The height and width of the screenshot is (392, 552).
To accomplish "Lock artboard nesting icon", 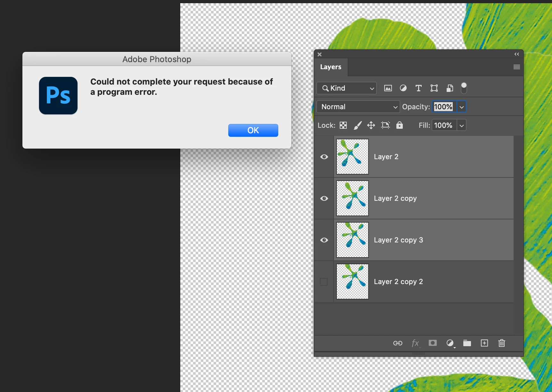I will [386, 125].
